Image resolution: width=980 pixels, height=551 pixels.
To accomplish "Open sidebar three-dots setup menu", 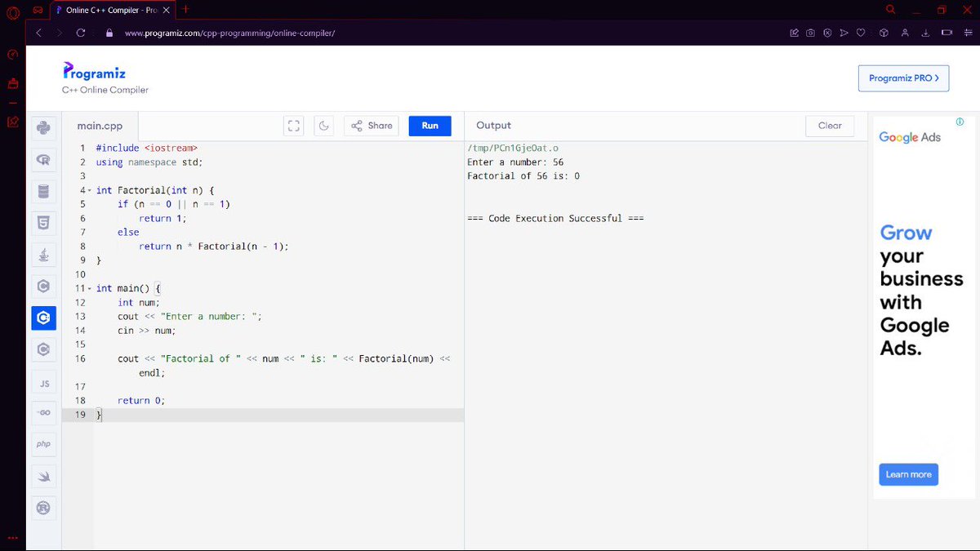I will click(x=12, y=538).
